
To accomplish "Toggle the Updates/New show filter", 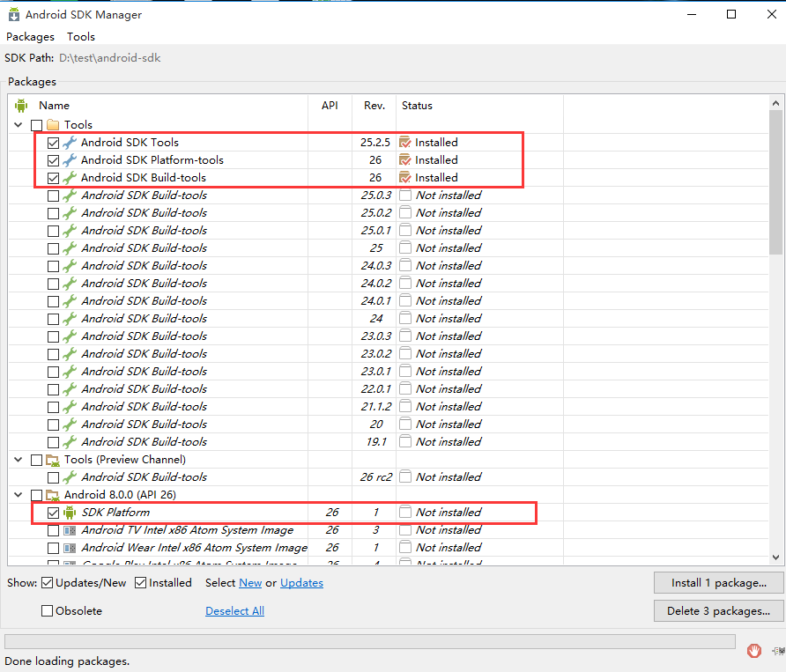I will pyautogui.click(x=47, y=583).
